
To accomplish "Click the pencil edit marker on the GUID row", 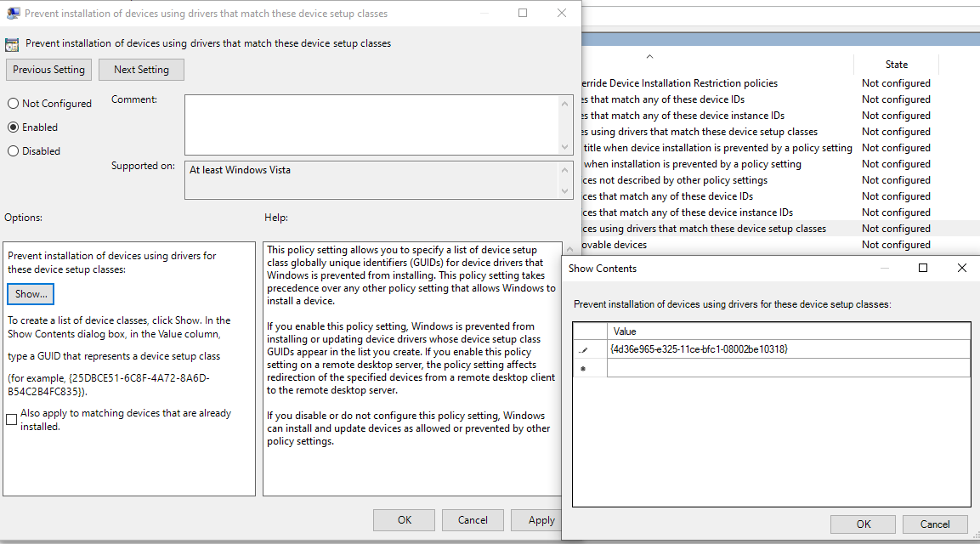I will (584, 349).
